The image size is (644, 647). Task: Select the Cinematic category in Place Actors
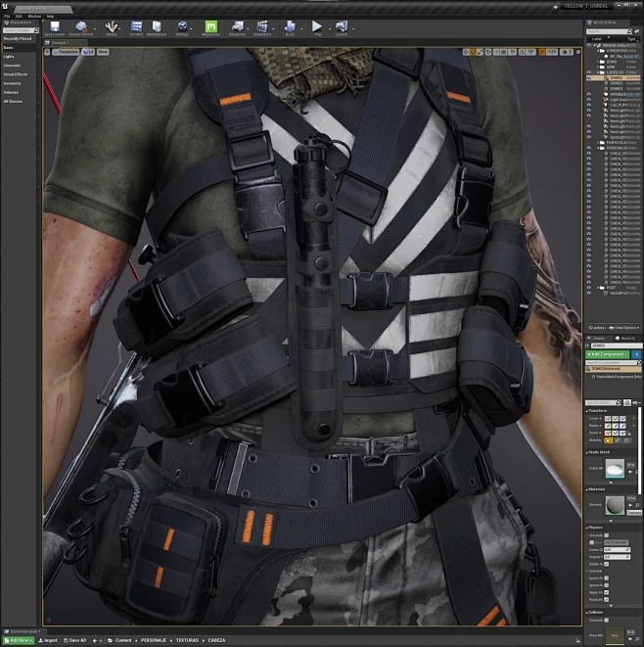(x=12, y=66)
